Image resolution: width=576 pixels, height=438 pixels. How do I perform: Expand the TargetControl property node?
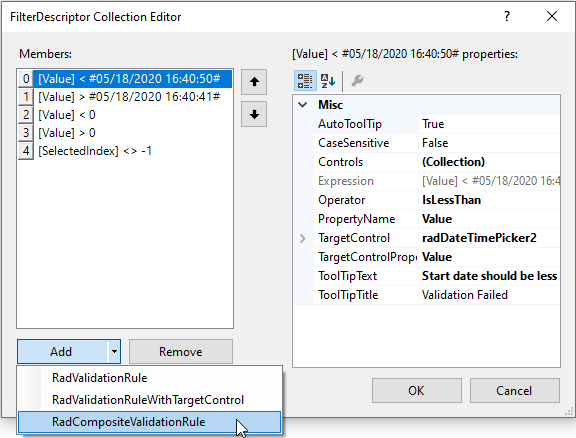303,238
